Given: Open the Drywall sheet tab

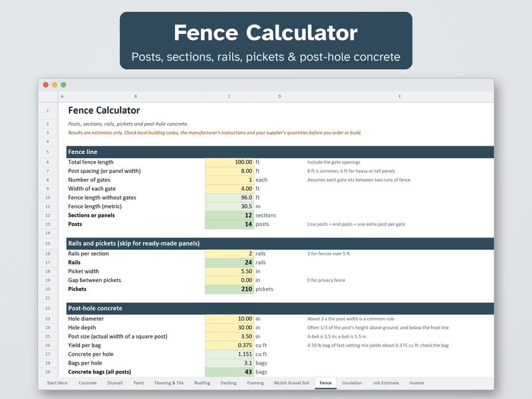Looking at the screenshot, I should (x=115, y=383).
